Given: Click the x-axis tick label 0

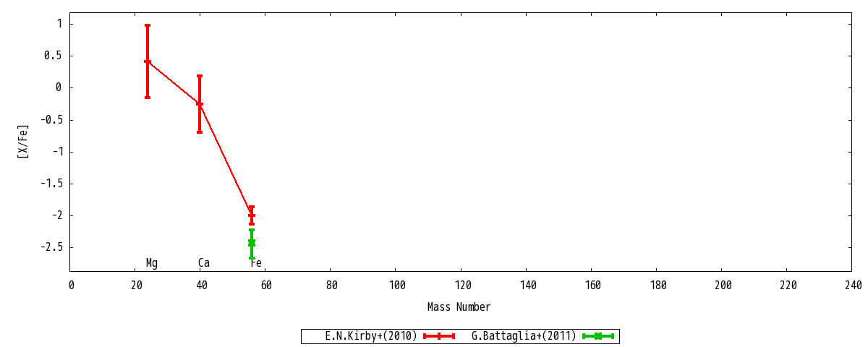Looking at the screenshot, I should click(x=71, y=286).
